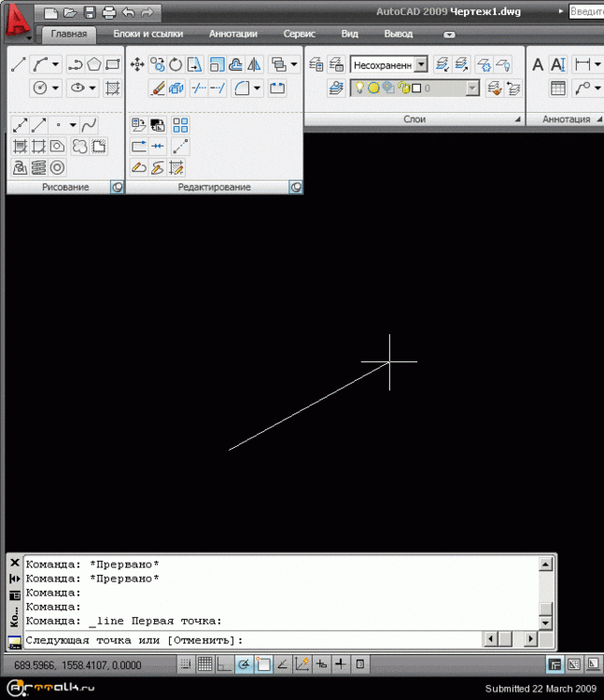
Task: Switch to the Сервис ribbon tab
Action: tap(299, 34)
